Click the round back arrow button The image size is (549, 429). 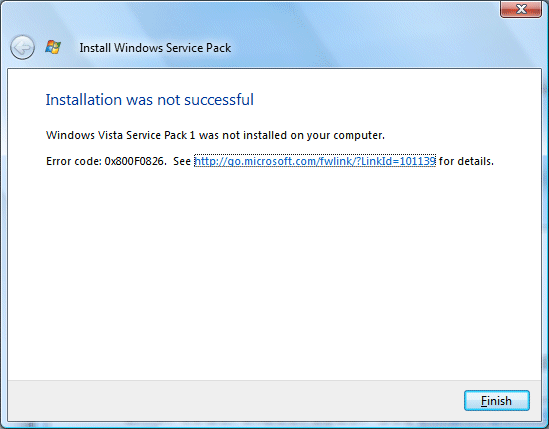(x=22, y=47)
